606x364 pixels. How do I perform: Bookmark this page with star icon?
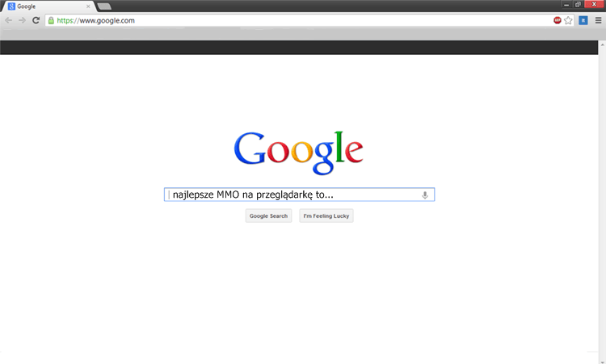point(568,20)
